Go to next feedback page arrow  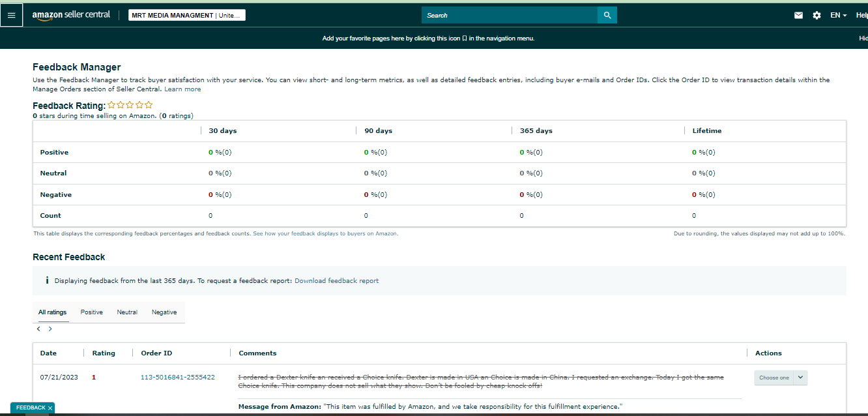pyautogui.click(x=50, y=329)
